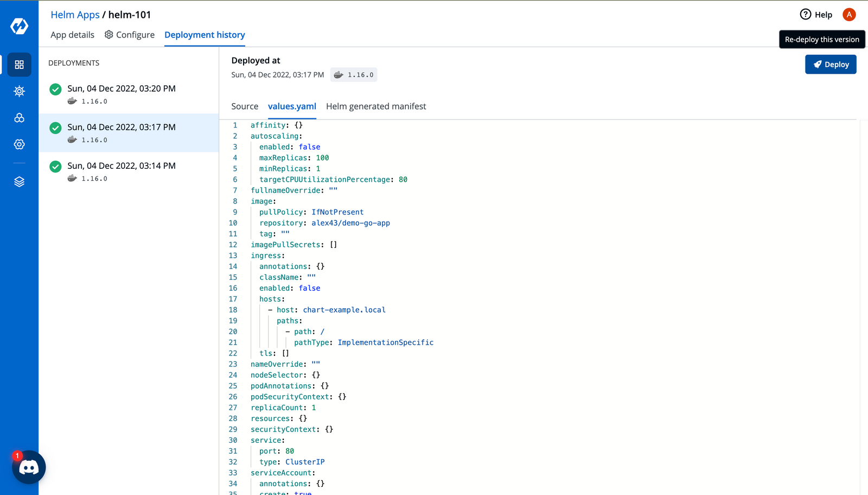Select the 03:20 PM deployment entry
The height and width of the screenshot is (495, 868).
[x=122, y=88]
